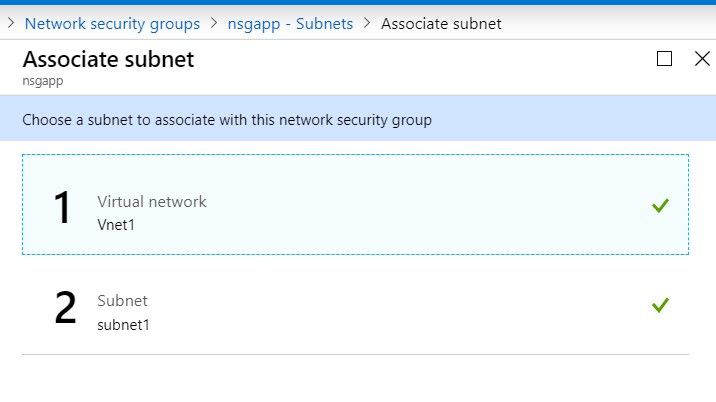Click the nsgapp subtitle under title
The image size is (716, 402).
click(x=42, y=80)
